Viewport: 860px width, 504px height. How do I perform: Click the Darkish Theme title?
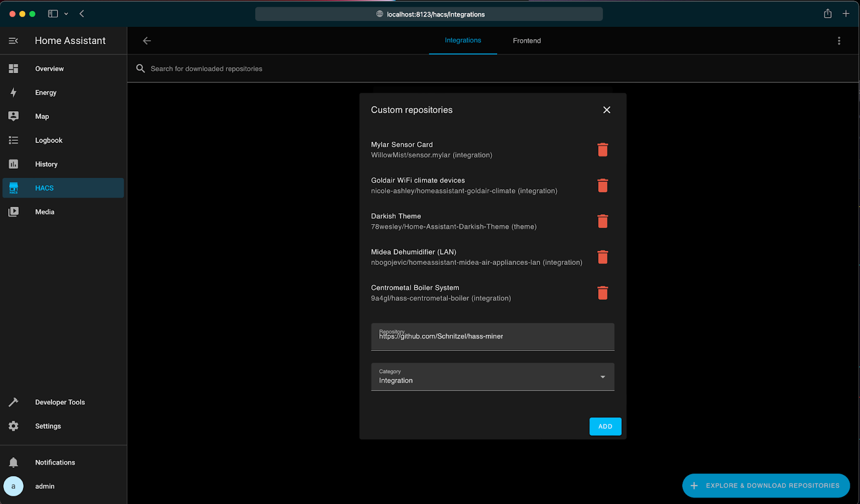coord(396,216)
